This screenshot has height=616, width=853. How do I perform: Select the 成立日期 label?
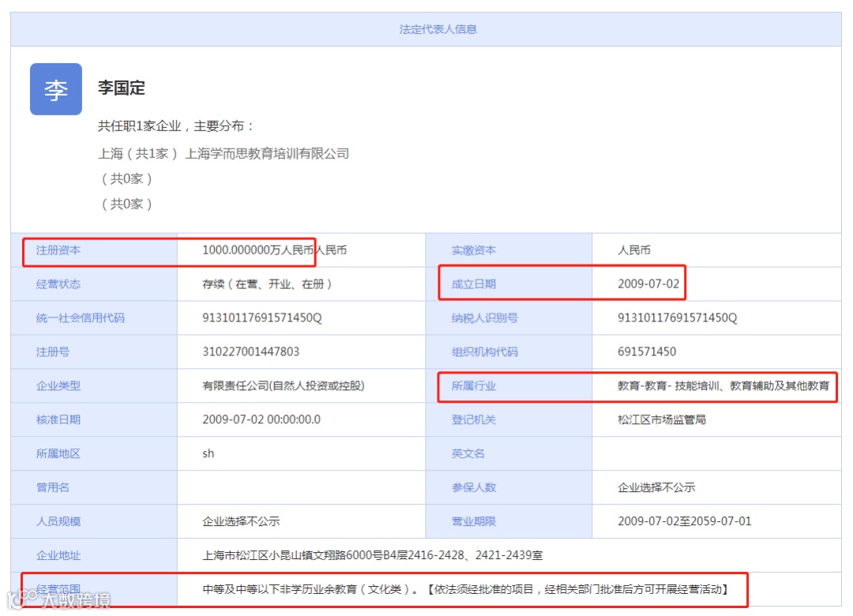coord(473,284)
